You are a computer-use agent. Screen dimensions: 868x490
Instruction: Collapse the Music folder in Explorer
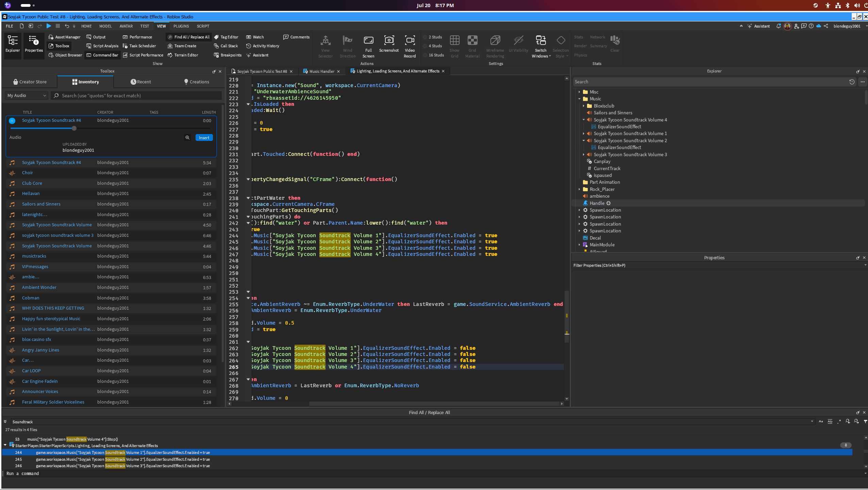tap(579, 99)
